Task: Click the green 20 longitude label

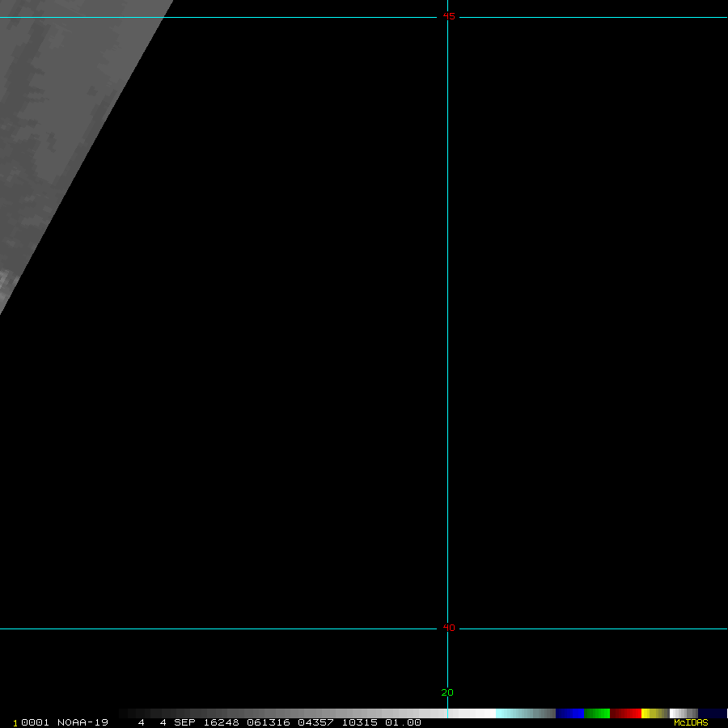Action: coord(447,692)
